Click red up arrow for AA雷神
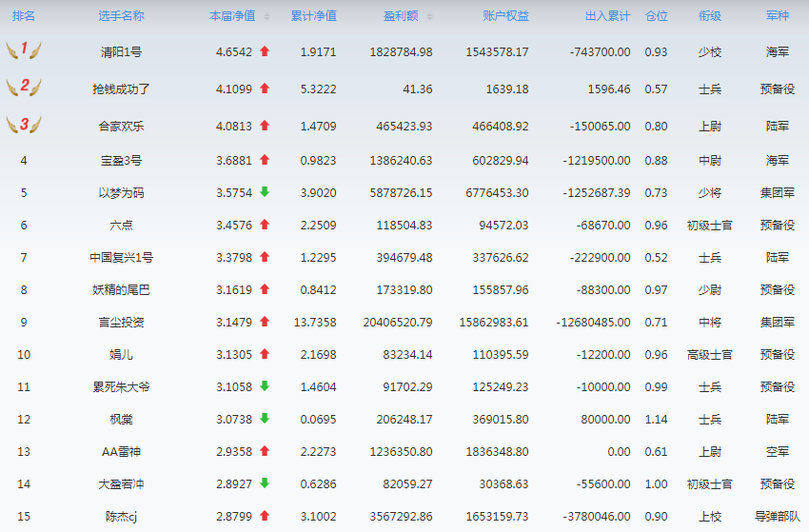This screenshot has width=809, height=532. click(x=265, y=451)
